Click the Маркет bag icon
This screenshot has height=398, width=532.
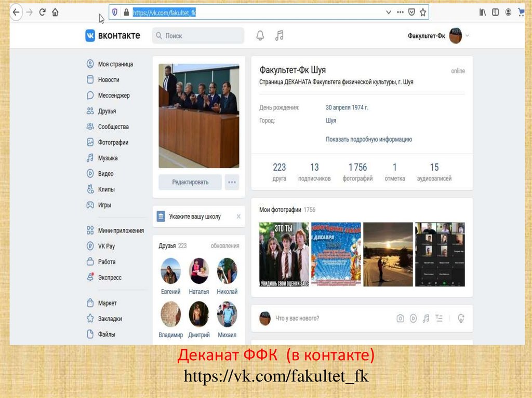[90, 303]
